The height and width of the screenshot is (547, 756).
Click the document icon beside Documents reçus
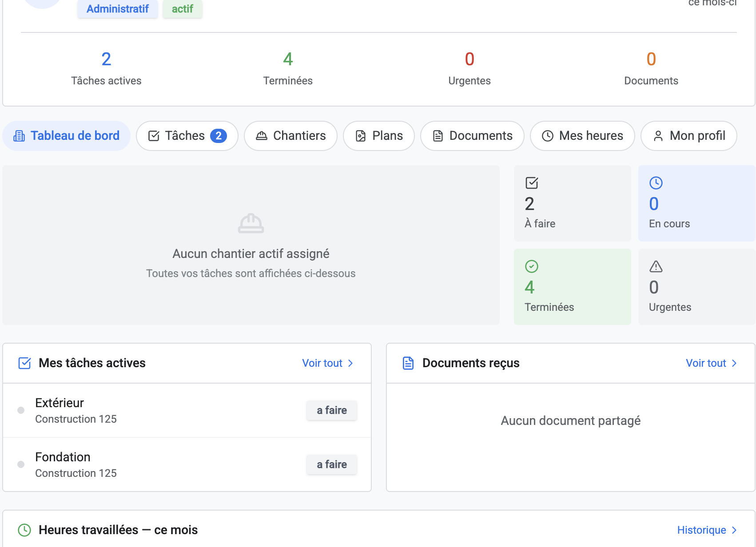tap(408, 363)
